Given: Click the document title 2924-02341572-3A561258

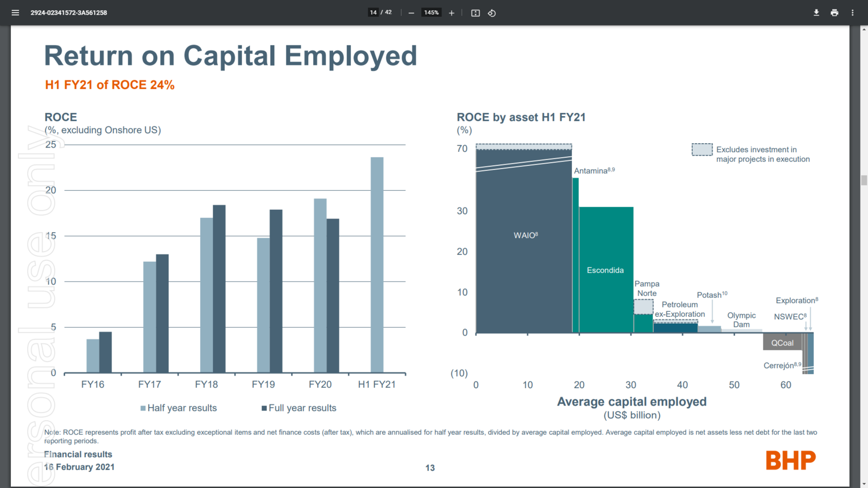Looking at the screenshot, I should (69, 12).
